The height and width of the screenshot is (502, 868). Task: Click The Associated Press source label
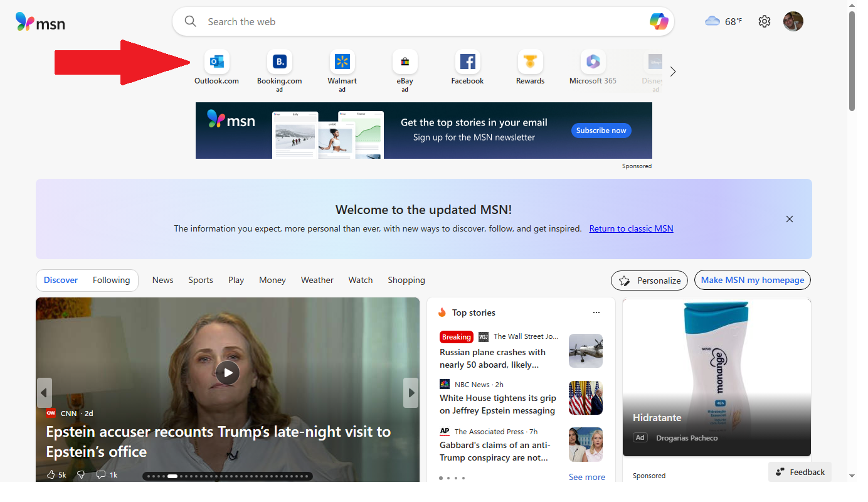coord(489,432)
